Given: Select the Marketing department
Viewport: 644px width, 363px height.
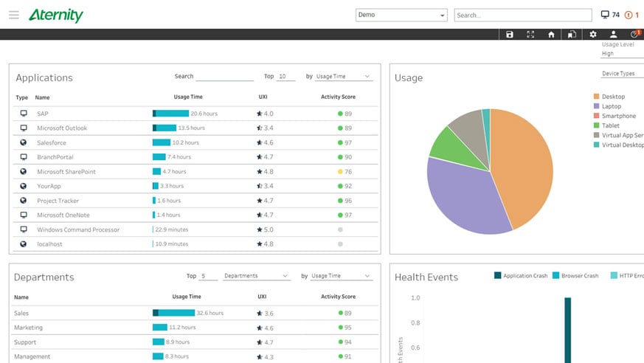Looking at the screenshot, I should tap(28, 328).
